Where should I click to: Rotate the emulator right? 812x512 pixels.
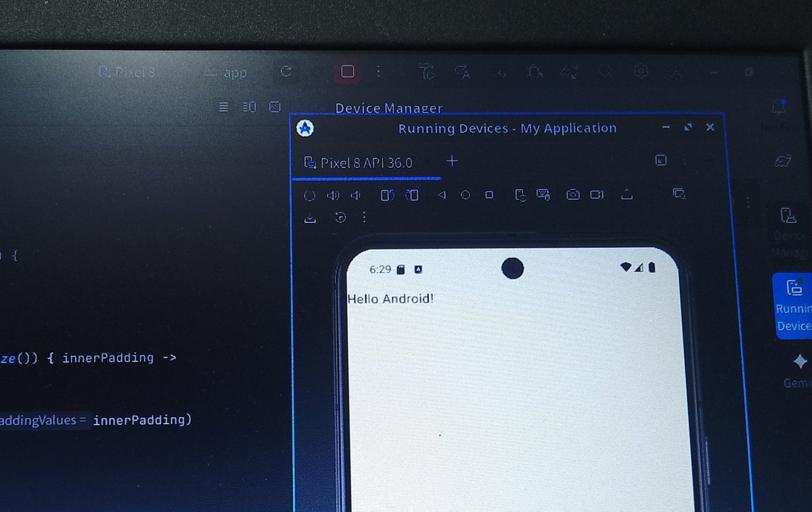(411, 195)
